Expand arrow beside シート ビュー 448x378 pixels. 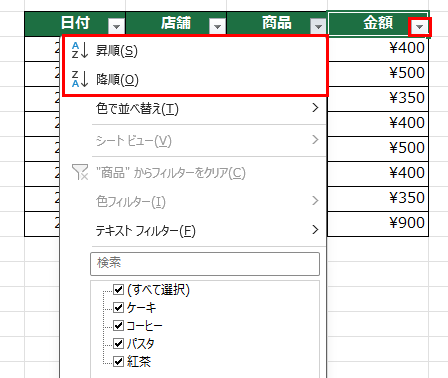click(315, 140)
